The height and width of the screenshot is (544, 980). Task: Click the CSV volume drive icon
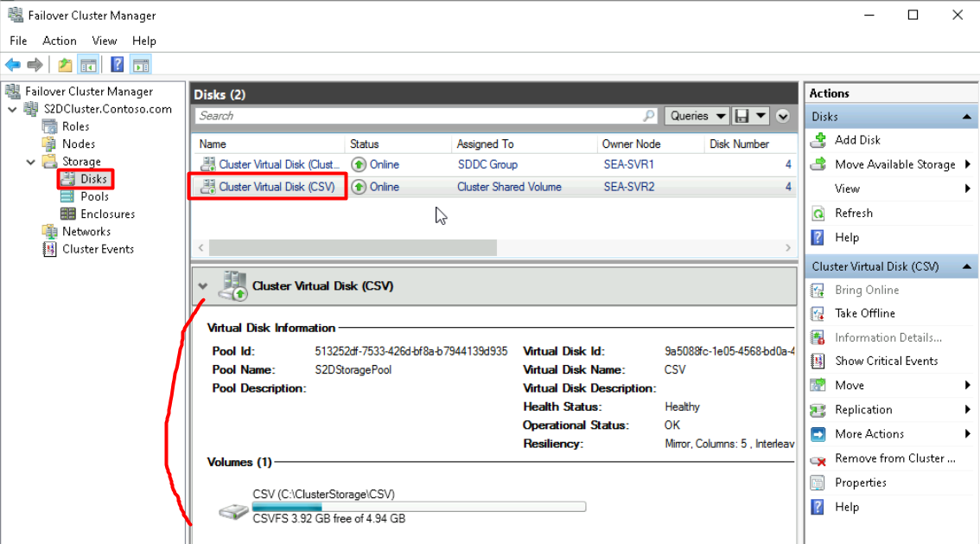[233, 511]
